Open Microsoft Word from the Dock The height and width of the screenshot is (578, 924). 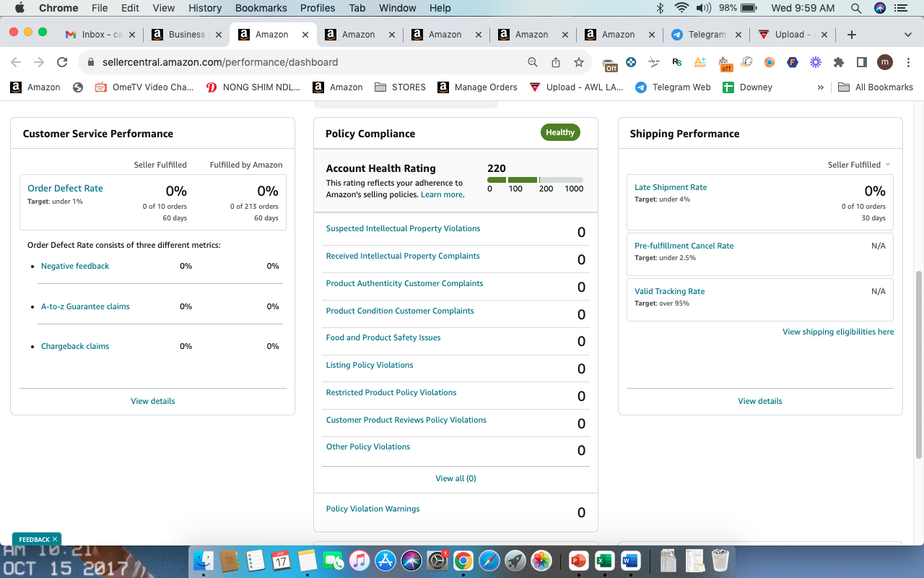click(630, 560)
